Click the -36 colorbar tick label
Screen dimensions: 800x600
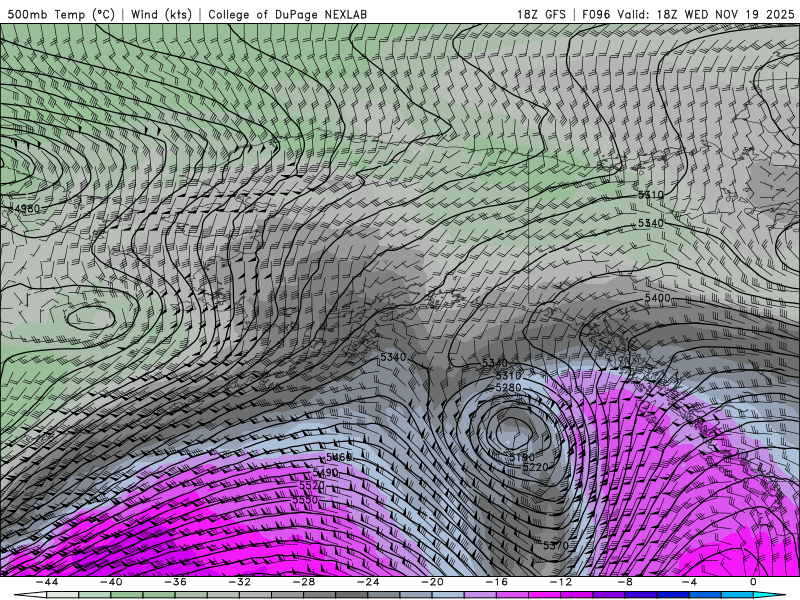[176, 582]
